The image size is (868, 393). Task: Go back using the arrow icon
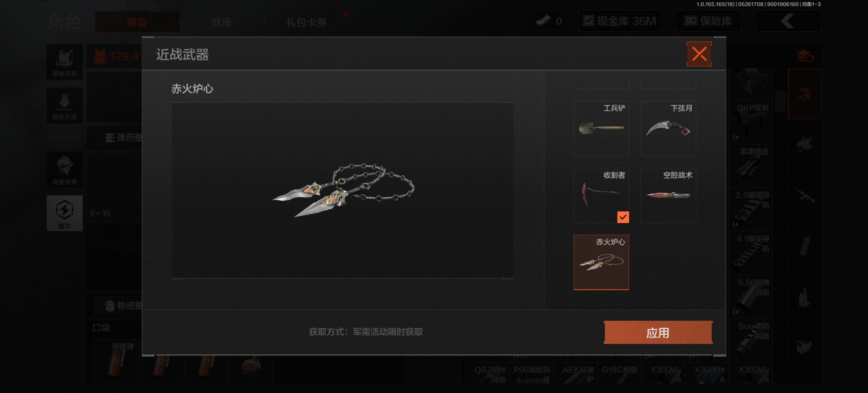tap(788, 21)
